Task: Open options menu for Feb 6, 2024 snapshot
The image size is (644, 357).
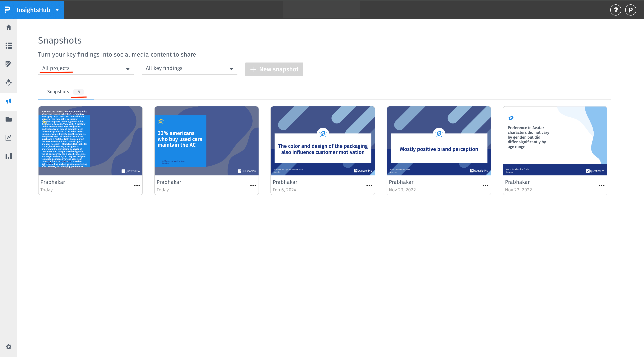Action: click(x=369, y=185)
